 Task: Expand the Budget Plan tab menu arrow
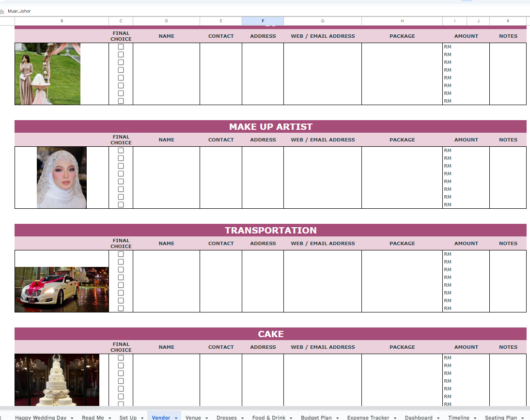(337, 418)
